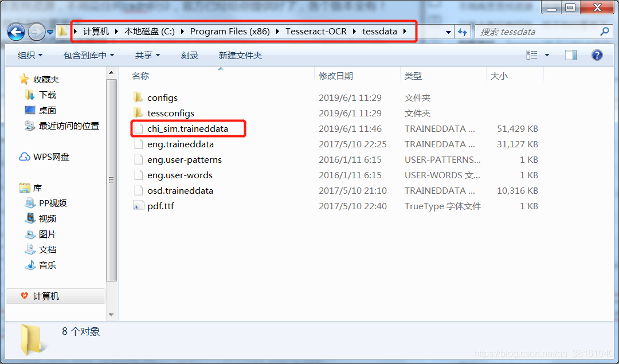Click the 刻录 toolbar command
Viewport: 619px width, 364px height.
pyautogui.click(x=190, y=55)
